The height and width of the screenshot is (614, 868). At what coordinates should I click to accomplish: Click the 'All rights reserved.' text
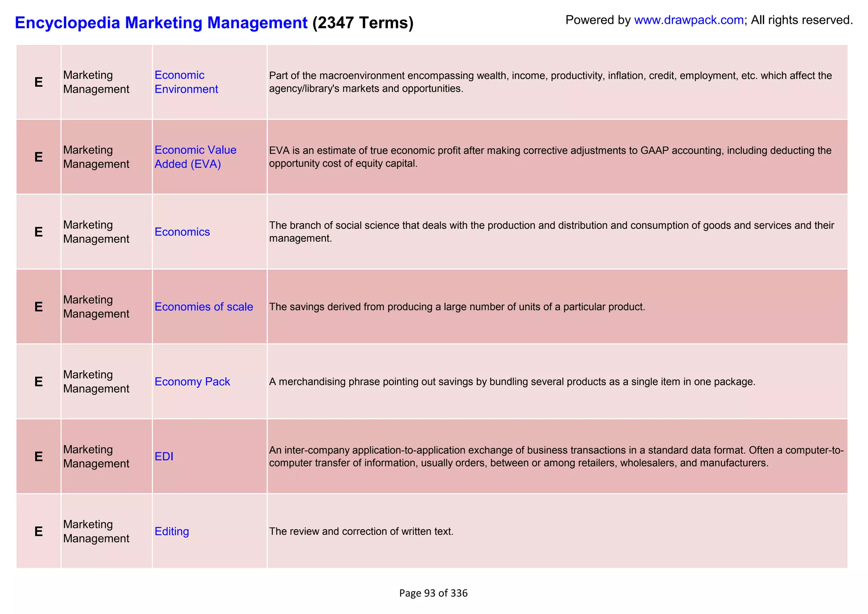tap(802, 20)
